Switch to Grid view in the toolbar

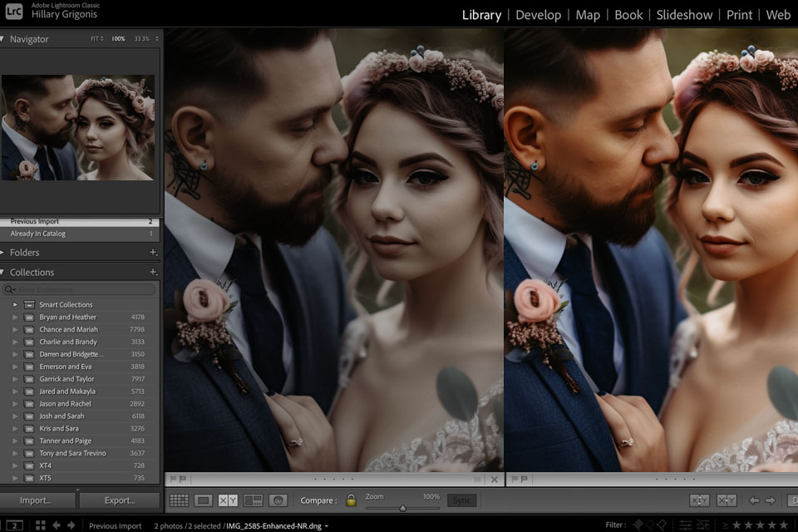179,500
